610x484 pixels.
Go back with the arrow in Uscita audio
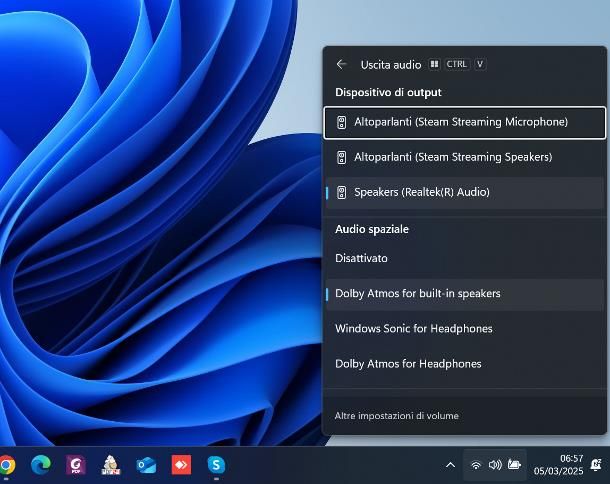(x=342, y=64)
